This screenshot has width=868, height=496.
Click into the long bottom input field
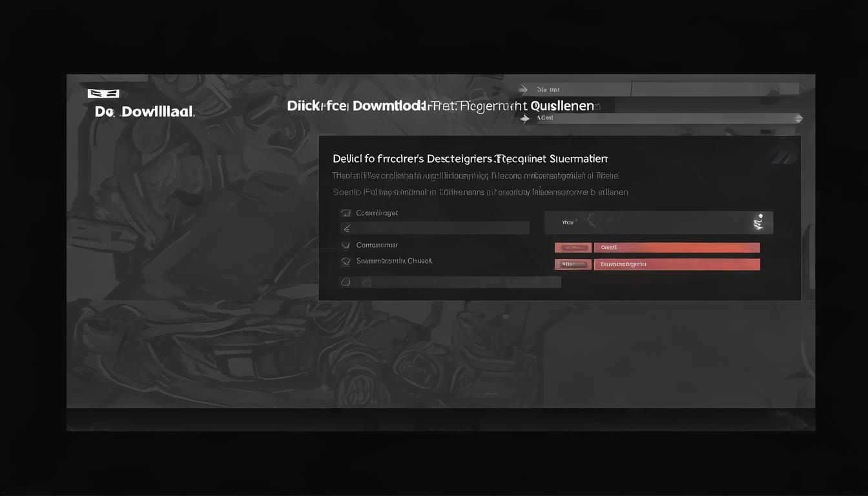[450, 282]
